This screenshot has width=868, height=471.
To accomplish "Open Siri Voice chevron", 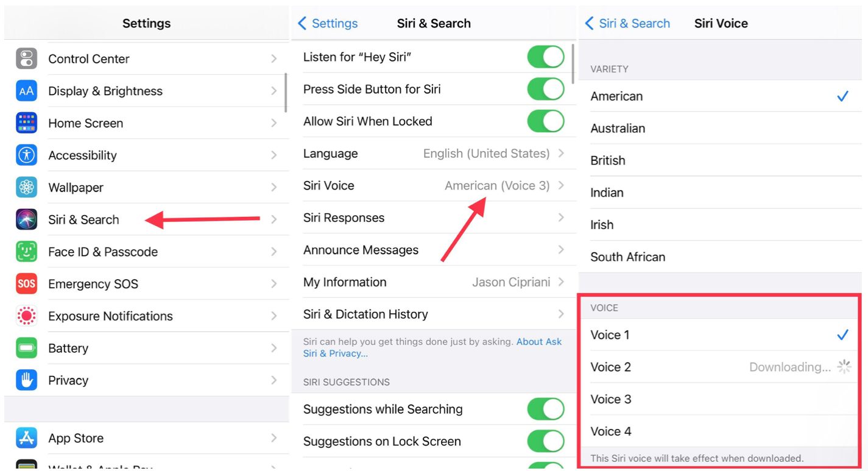I will pyautogui.click(x=561, y=185).
